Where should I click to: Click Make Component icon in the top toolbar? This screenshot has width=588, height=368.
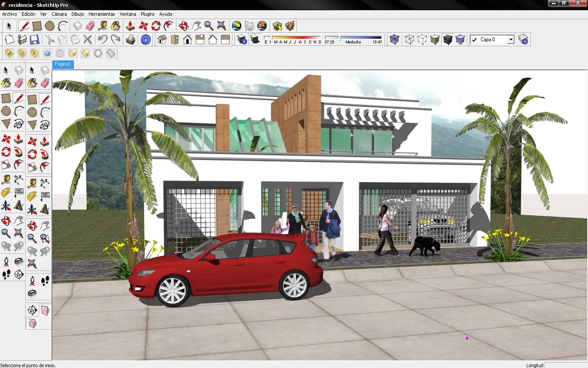(x=78, y=26)
